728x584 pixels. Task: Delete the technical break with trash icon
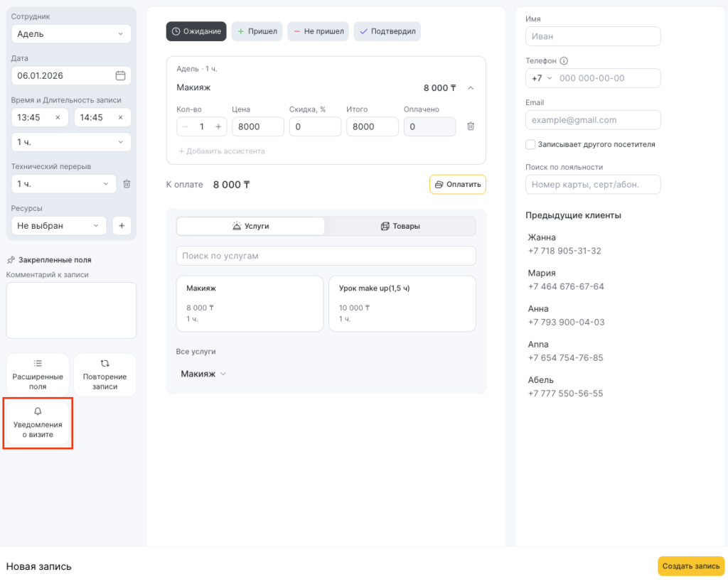click(x=127, y=183)
